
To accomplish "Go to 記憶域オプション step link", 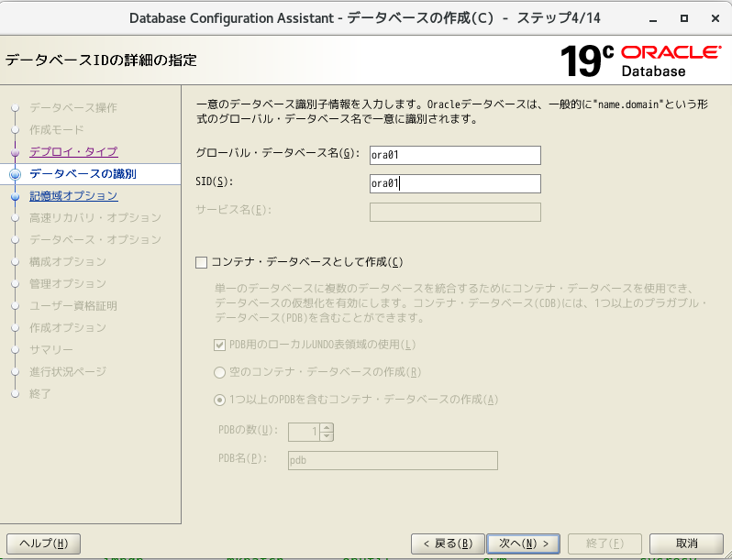I will pos(73,195).
